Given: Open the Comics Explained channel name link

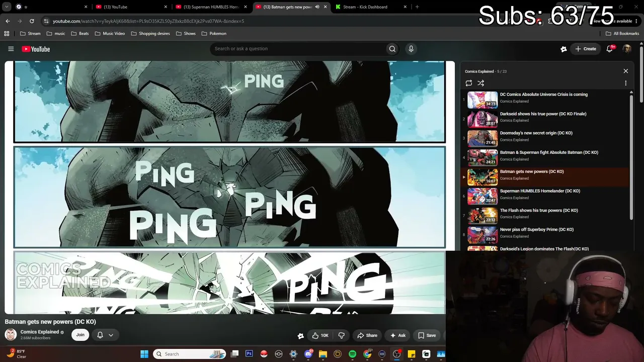Looking at the screenshot, I should click(x=40, y=332).
